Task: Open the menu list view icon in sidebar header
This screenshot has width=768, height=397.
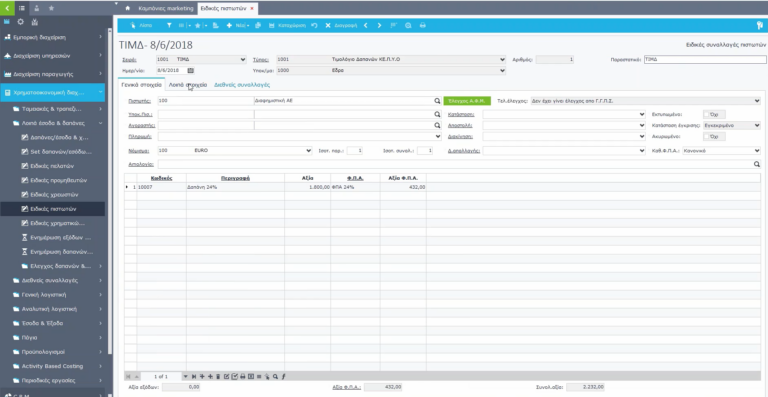Action: (22, 8)
